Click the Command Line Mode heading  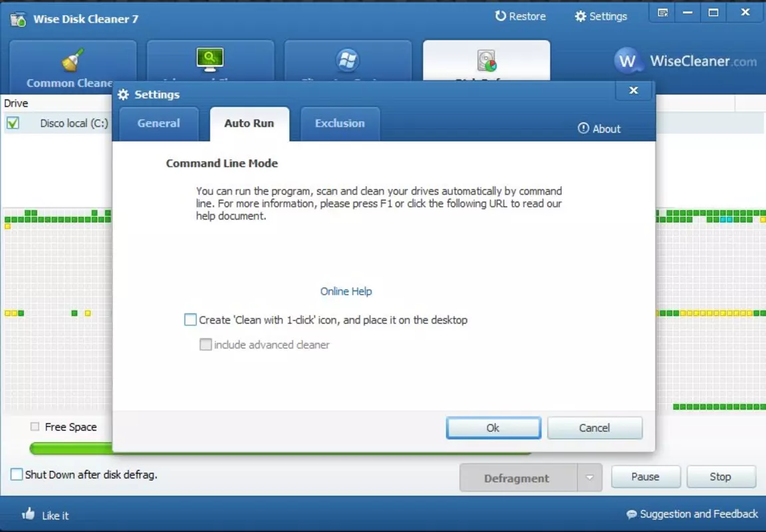pyautogui.click(x=222, y=163)
